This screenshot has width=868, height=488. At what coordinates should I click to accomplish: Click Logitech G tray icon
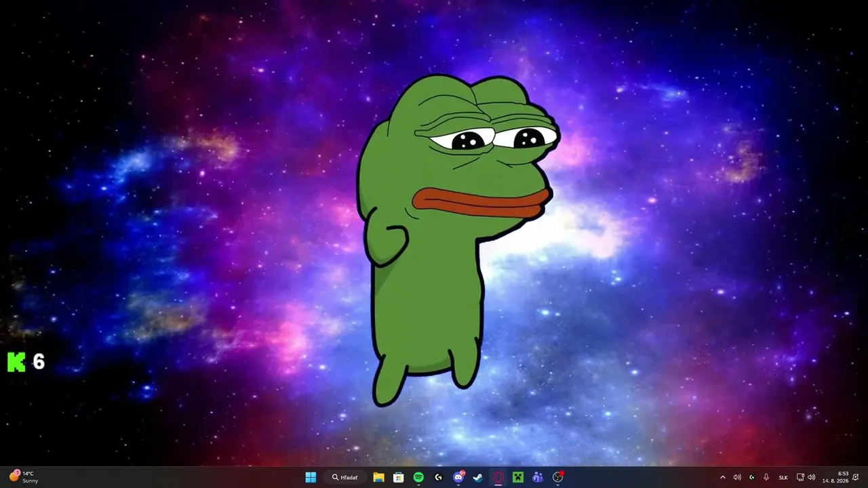[x=751, y=477]
